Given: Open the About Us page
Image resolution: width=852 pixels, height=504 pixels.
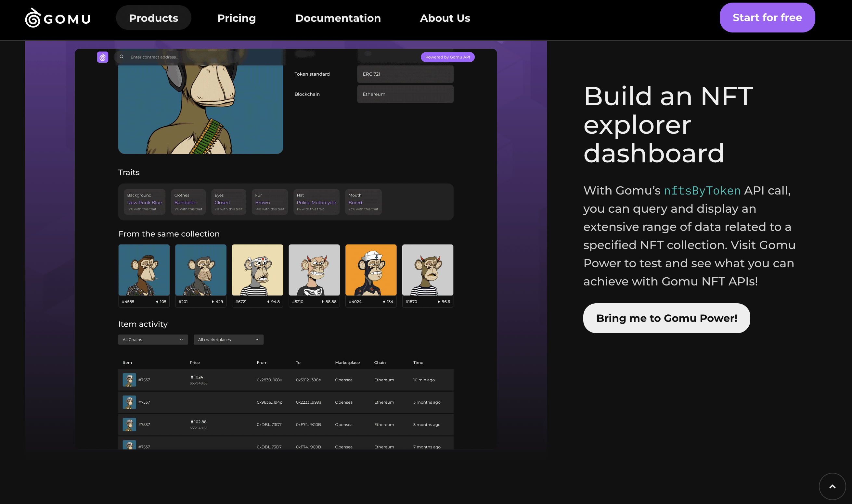Looking at the screenshot, I should coord(445,18).
